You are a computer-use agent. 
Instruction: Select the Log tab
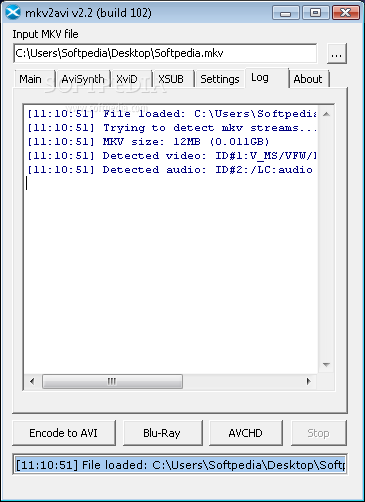click(x=267, y=78)
